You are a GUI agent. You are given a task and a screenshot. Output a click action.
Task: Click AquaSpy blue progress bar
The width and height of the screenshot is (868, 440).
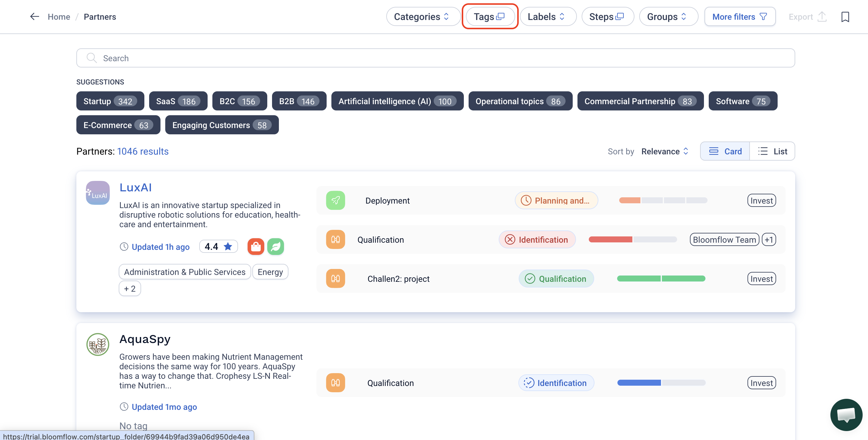click(x=661, y=383)
